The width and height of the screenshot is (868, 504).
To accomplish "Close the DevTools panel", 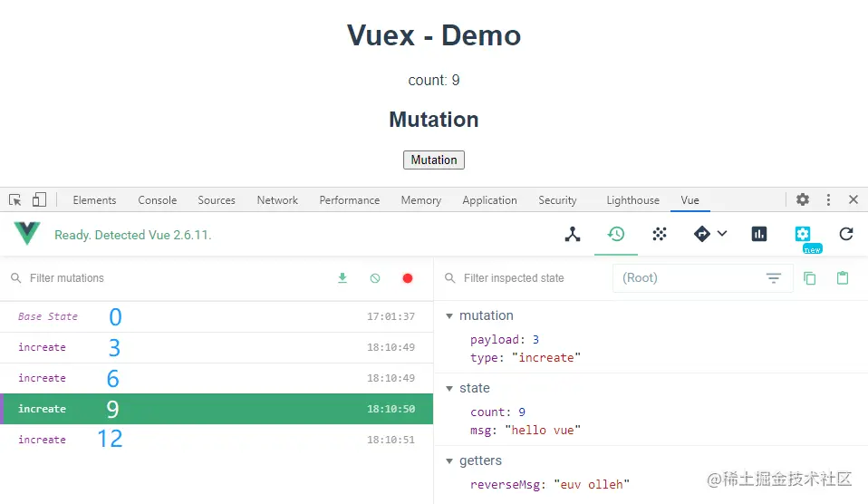I will 854,199.
